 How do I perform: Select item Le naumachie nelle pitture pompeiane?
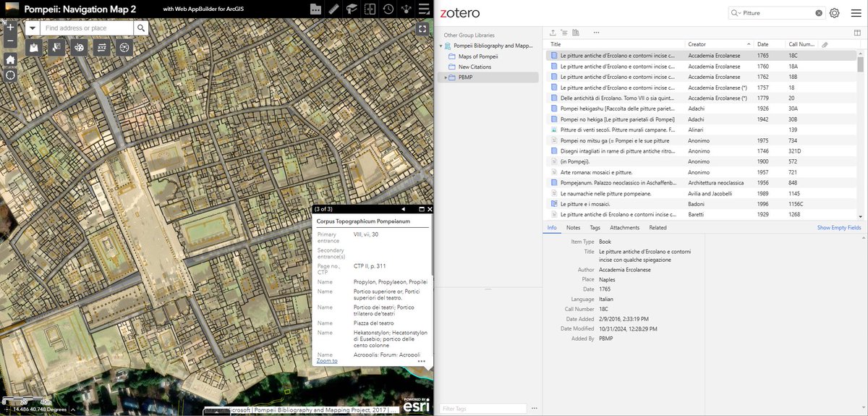pos(702,193)
